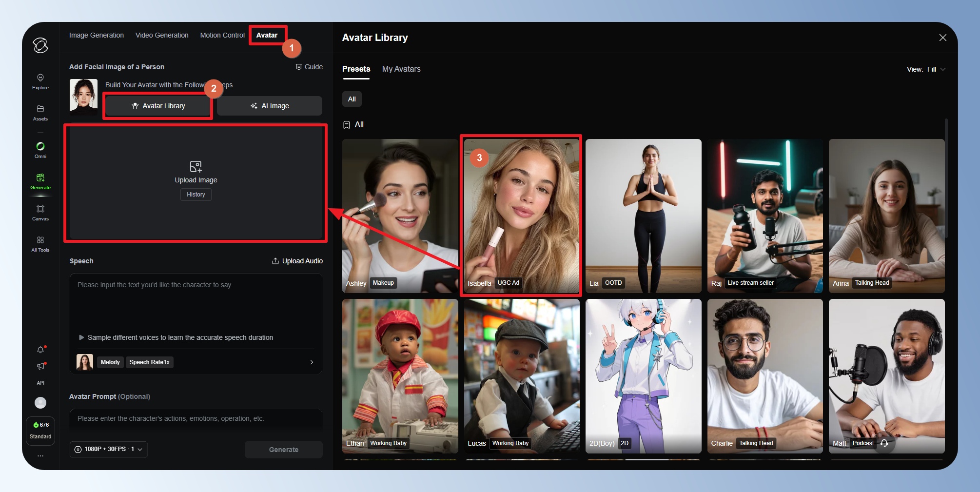Switch to the My Avatars tab
Screen dimensions: 980x492
pos(401,69)
